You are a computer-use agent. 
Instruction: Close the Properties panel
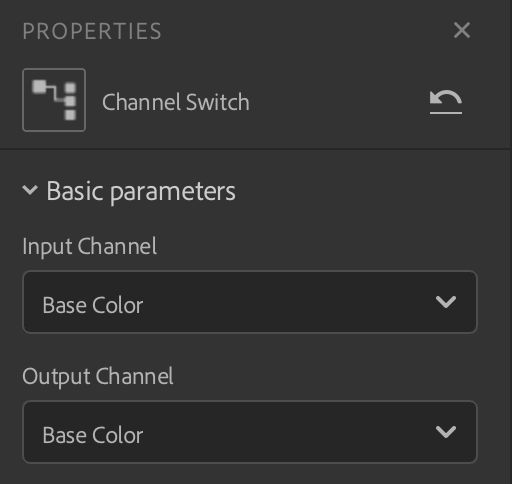462,30
